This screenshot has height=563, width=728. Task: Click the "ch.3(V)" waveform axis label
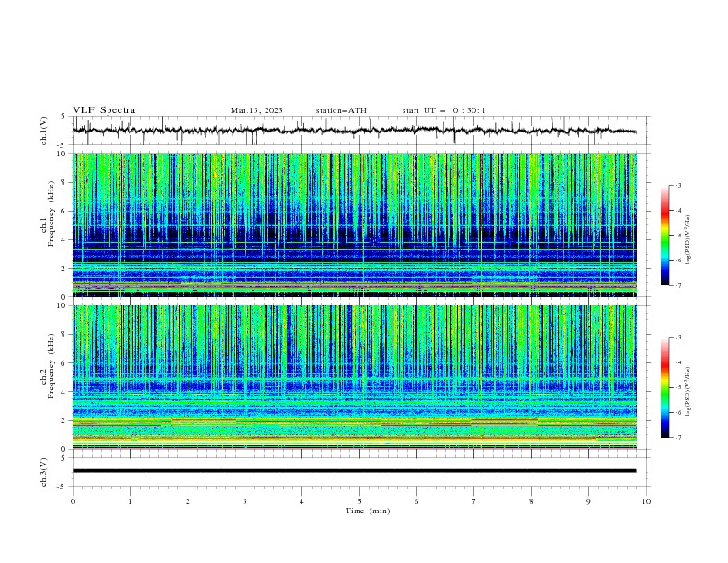(x=44, y=472)
